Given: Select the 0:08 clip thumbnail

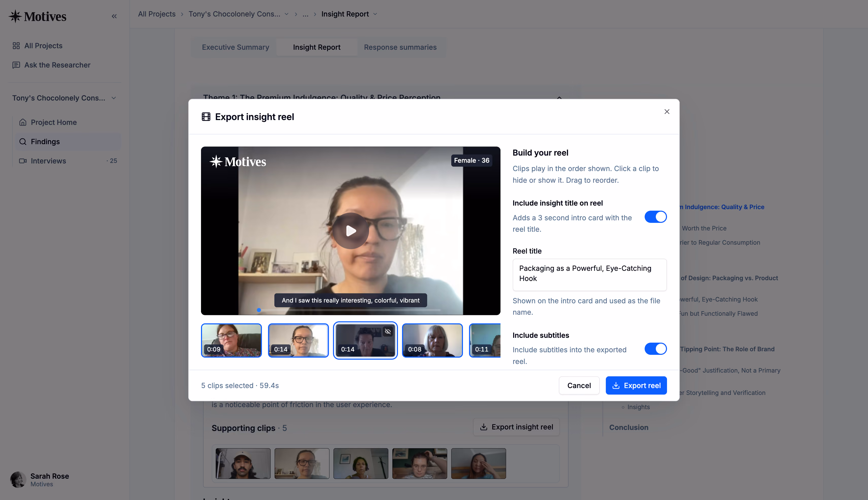Looking at the screenshot, I should click(432, 340).
